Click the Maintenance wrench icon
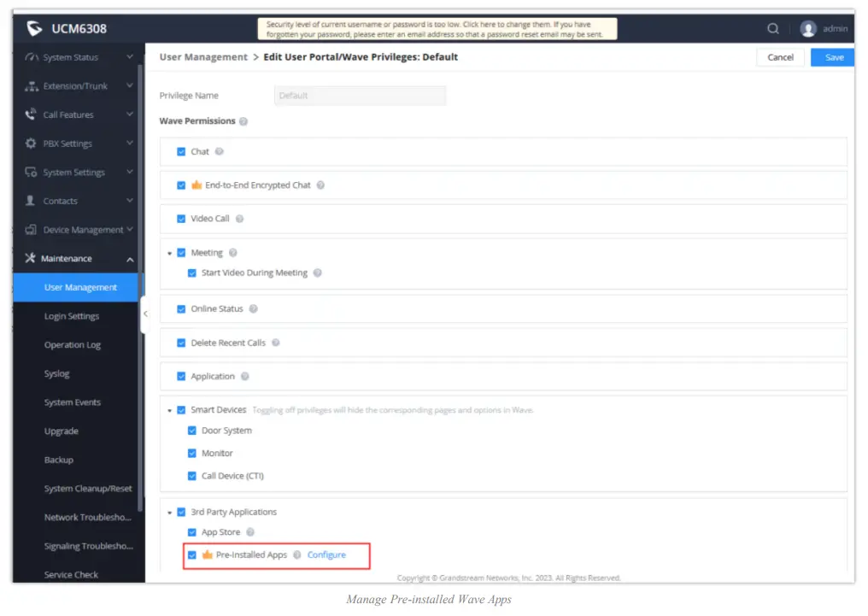This screenshot has height=616, width=868. tap(31, 258)
